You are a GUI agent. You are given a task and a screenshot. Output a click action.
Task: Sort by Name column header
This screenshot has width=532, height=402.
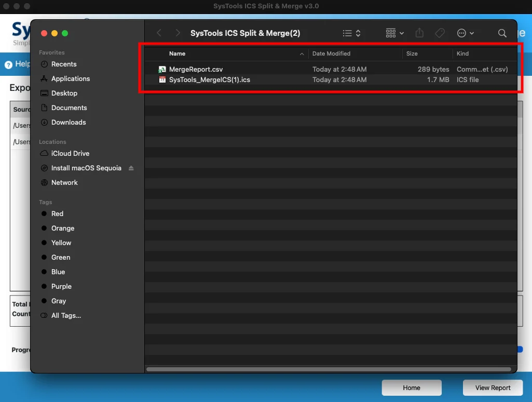pyautogui.click(x=177, y=53)
